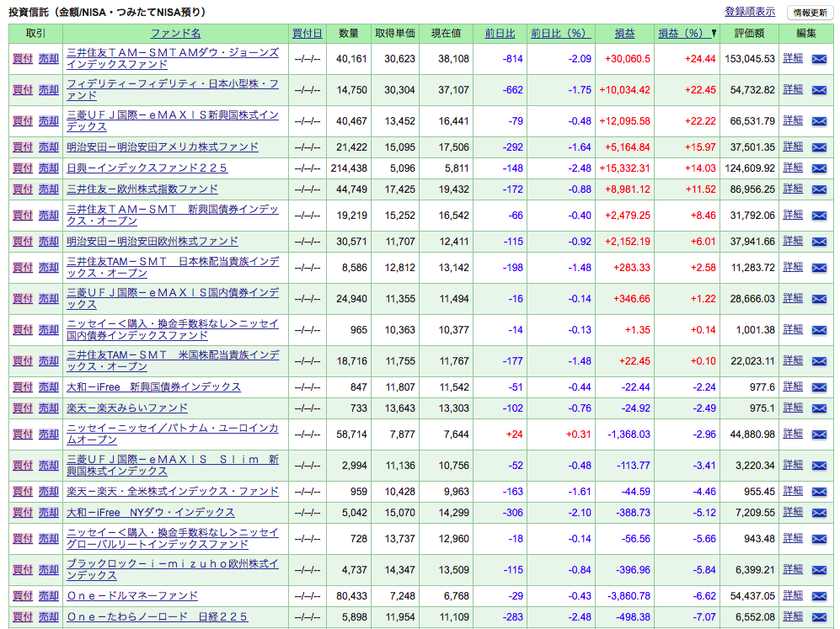Click the 評価額 value 153,045.53
This screenshot has height=629, width=840.
pyautogui.click(x=750, y=59)
